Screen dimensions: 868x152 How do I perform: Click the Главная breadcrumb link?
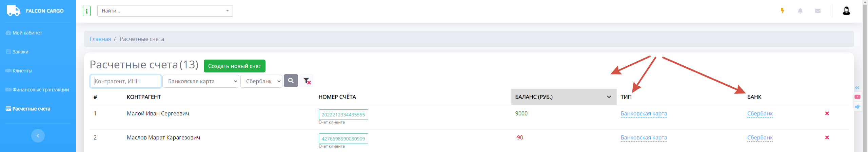click(x=100, y=39)
